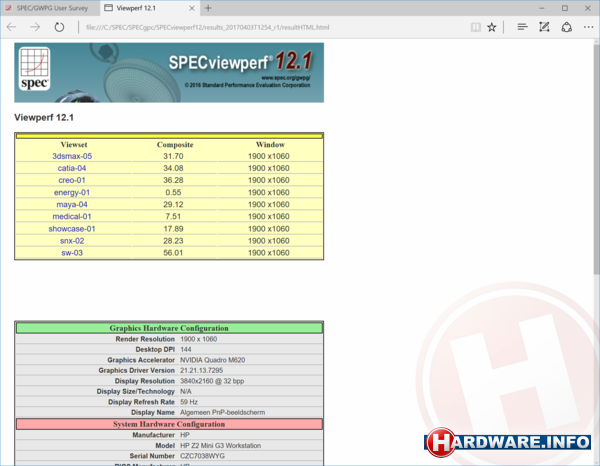Select composite score 31.70
Image resolution: width=600 pixels, height=466 pixels.
point(173,156)
